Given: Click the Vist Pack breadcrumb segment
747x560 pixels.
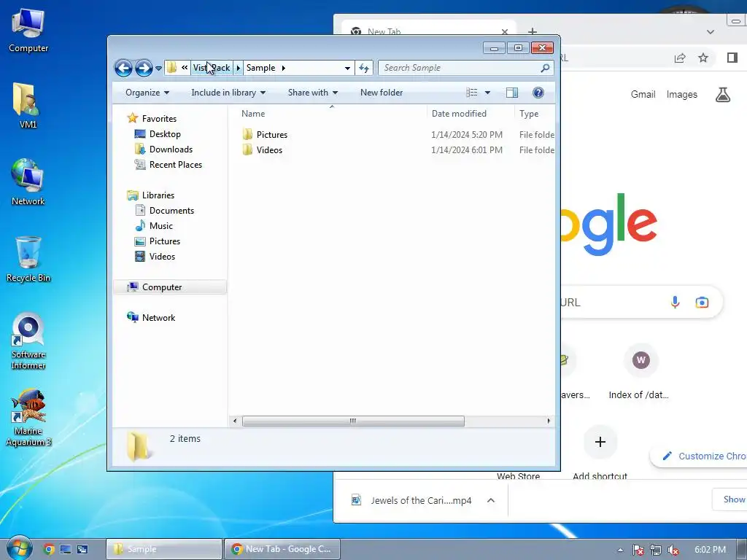Looking at the screenshot, I should point(212,68).
